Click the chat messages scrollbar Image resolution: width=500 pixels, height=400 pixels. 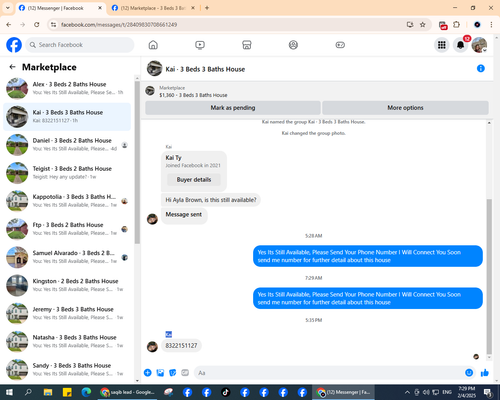tap(489, 277)
